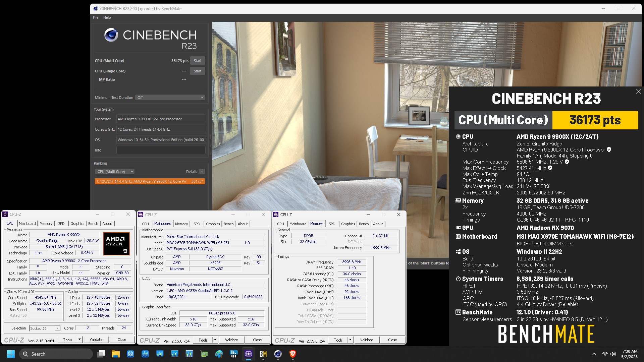Click the Close button in the CPU-Z Mainboard window
The image size is (644, 362).
[x=257, y=340]
